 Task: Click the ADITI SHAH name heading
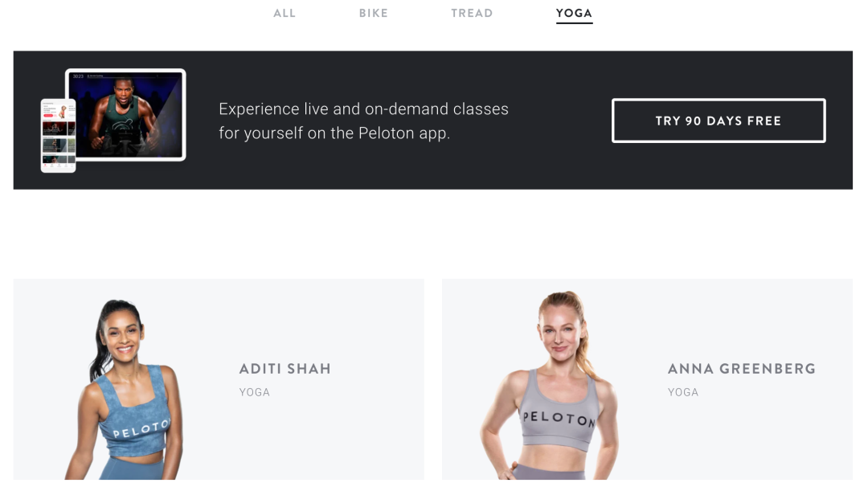285,369
